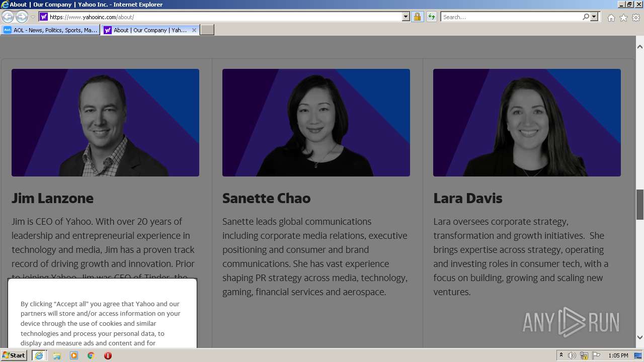Click the scroll up arrow of page scrollbar
This screenshot has width=644, height=362.
tap(640, 47)
